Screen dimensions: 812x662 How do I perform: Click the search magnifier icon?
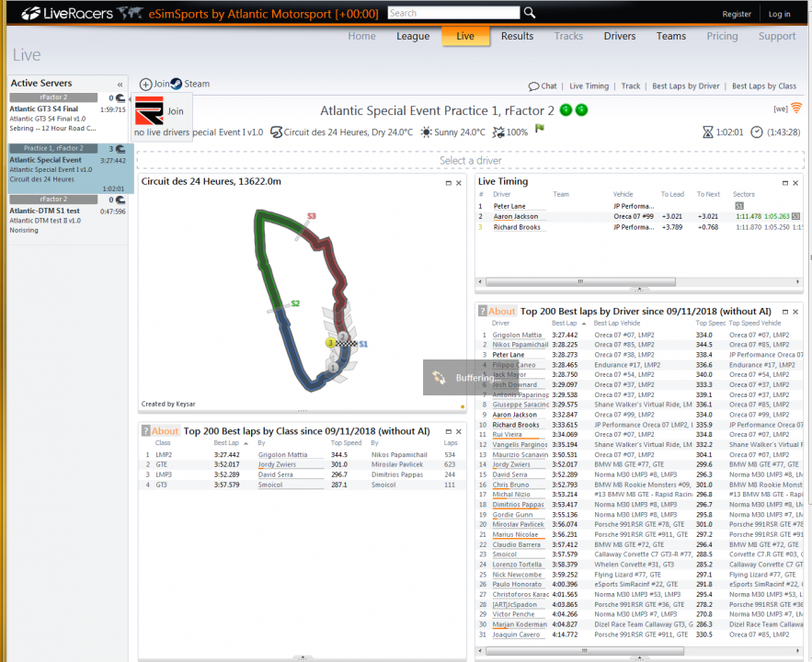530,13
